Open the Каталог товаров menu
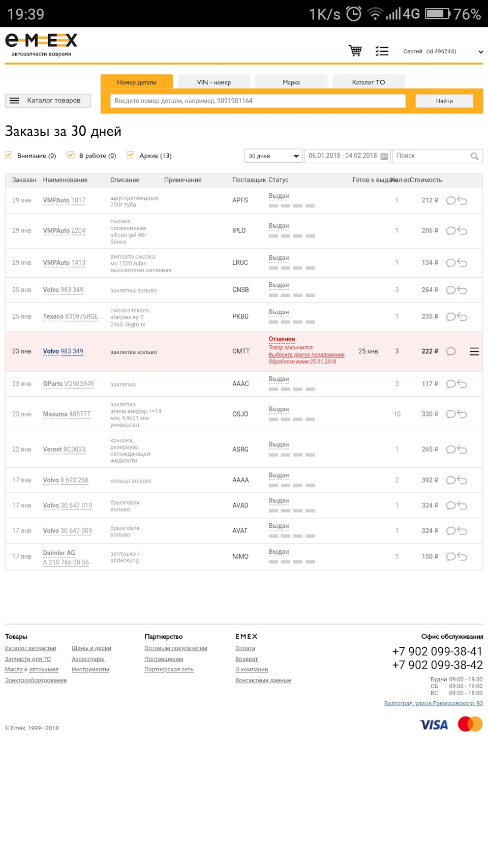The height and width of the screenshot is (868, 488). pos(48,101)
